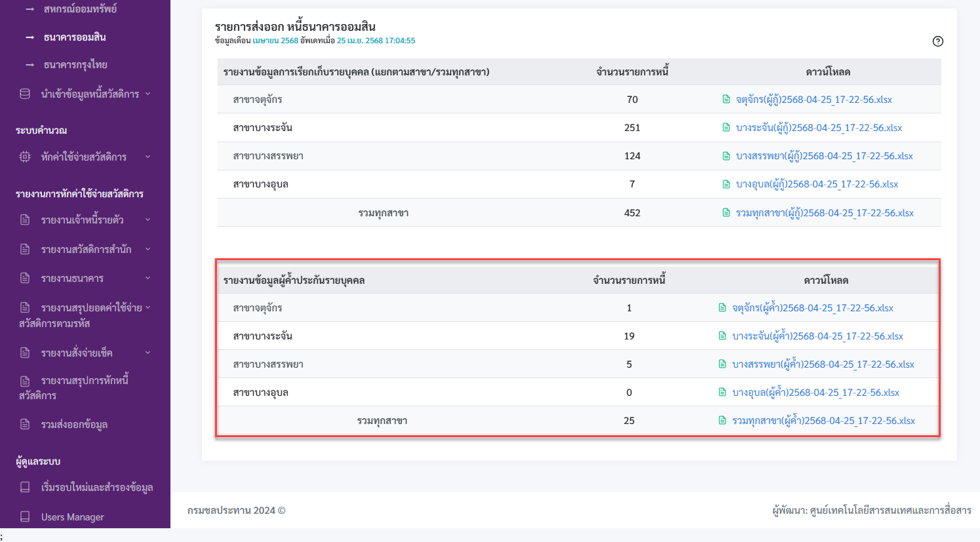
Task: Click the help question mark icon
Action: 938,41
